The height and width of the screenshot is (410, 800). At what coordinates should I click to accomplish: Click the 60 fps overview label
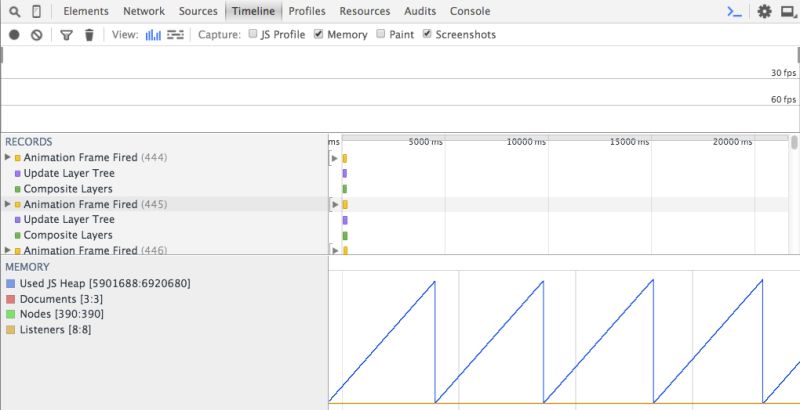click(783, 99)
